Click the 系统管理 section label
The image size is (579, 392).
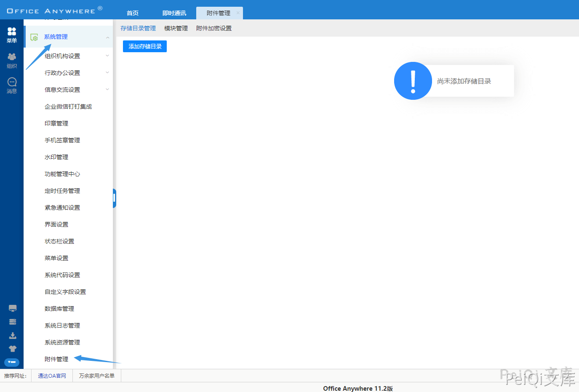click(56, 37)
